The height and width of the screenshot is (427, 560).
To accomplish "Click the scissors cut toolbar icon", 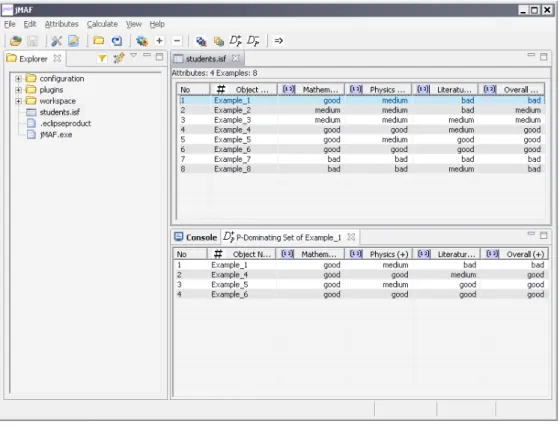I will tap(56, 41).
